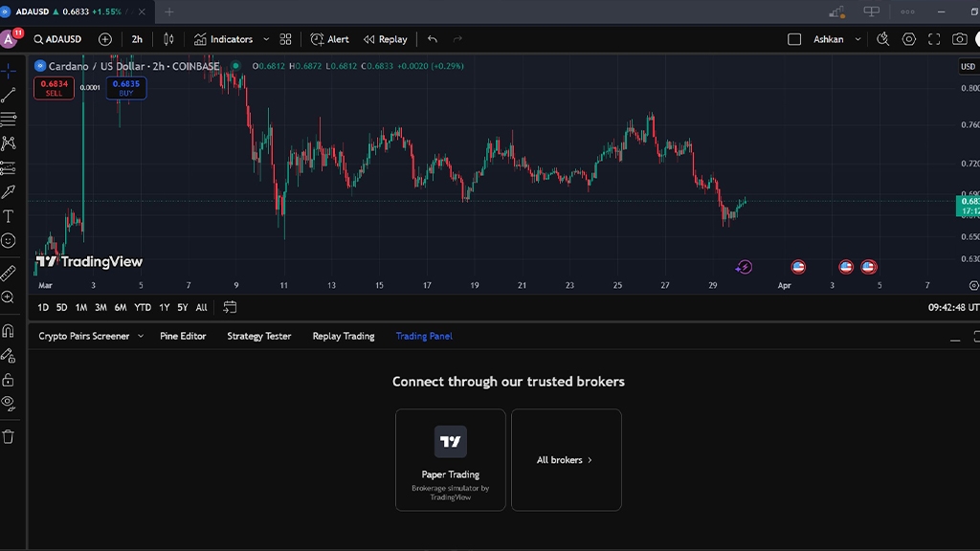Expand the indicators favorites chevron
The image size is (980, 551).
coord(266,39)
